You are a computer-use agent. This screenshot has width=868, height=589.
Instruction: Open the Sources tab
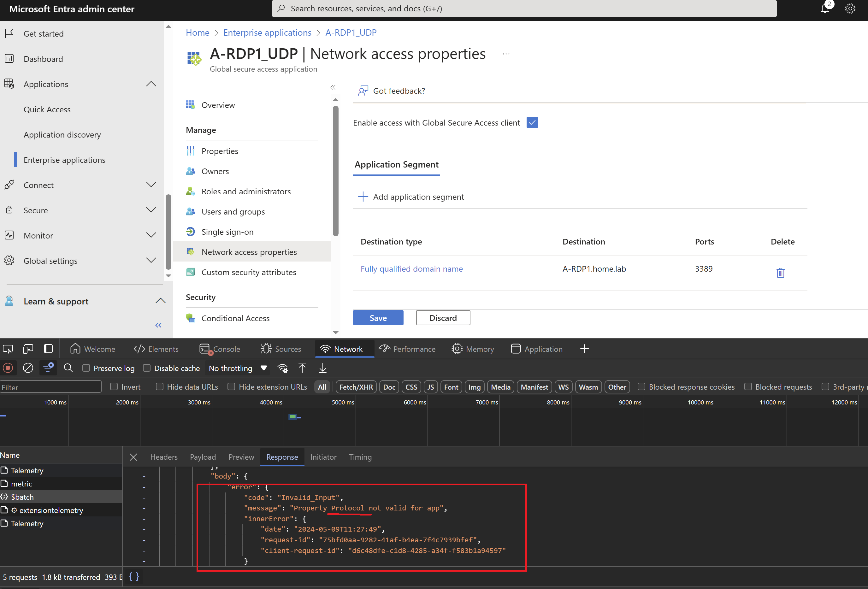281,349
